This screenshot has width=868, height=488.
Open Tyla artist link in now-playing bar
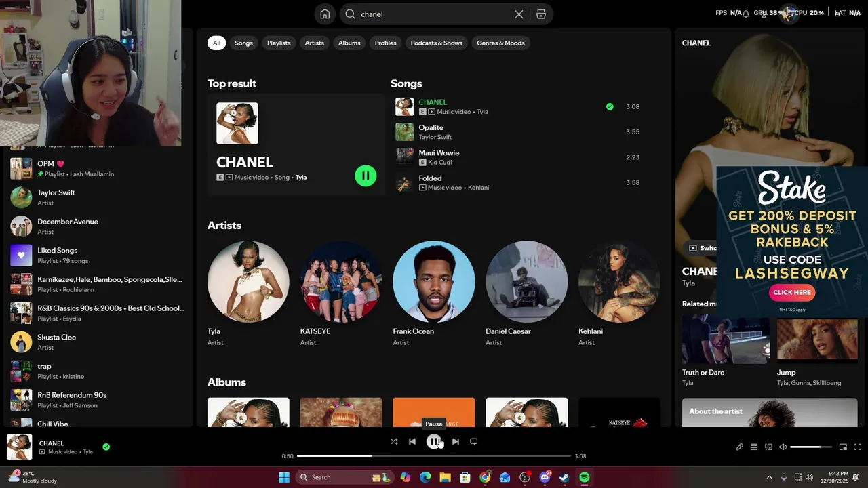87,451
